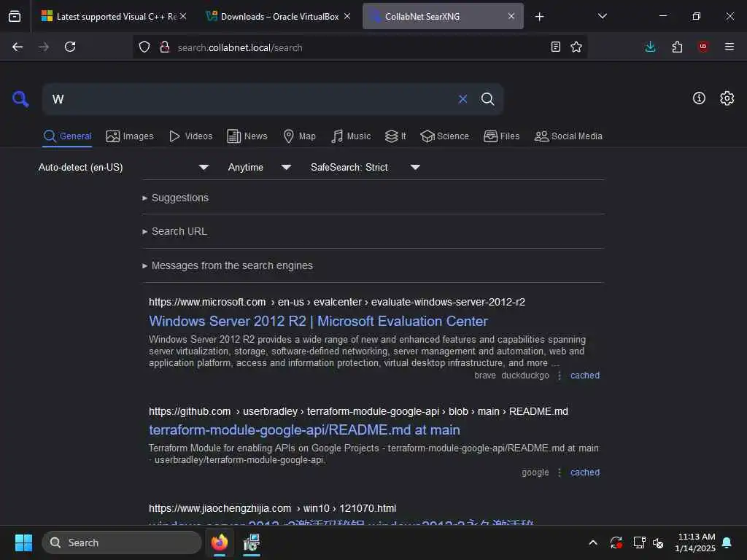This screenshot has height=560, width=747.
Task: Open tracking protection shield icon
Action: coord(144,47)
